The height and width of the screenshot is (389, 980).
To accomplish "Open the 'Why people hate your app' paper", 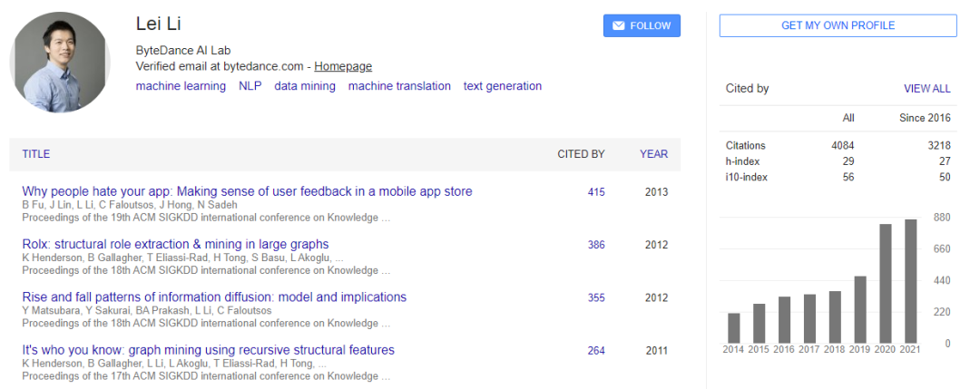I will coord(247,191).
